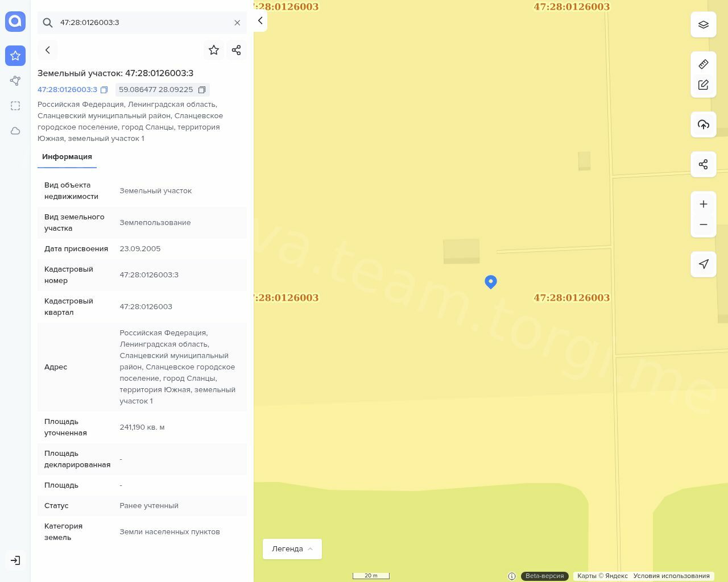Screen dimensions: 728x582
Task: Center map on my location
Action: 703,264
